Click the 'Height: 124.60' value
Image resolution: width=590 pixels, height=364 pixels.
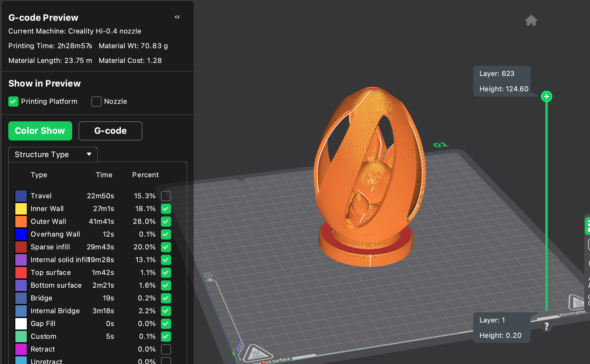[x=504, y=89]
